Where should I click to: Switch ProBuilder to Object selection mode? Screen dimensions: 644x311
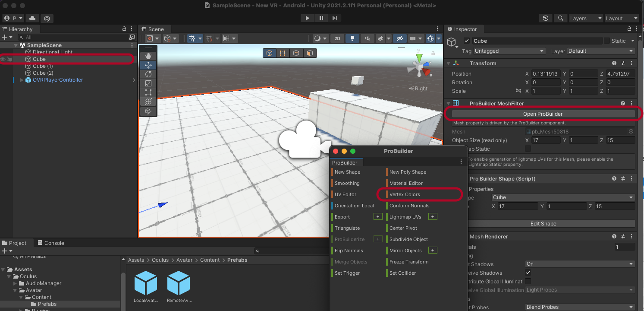(x=270, y=53)
